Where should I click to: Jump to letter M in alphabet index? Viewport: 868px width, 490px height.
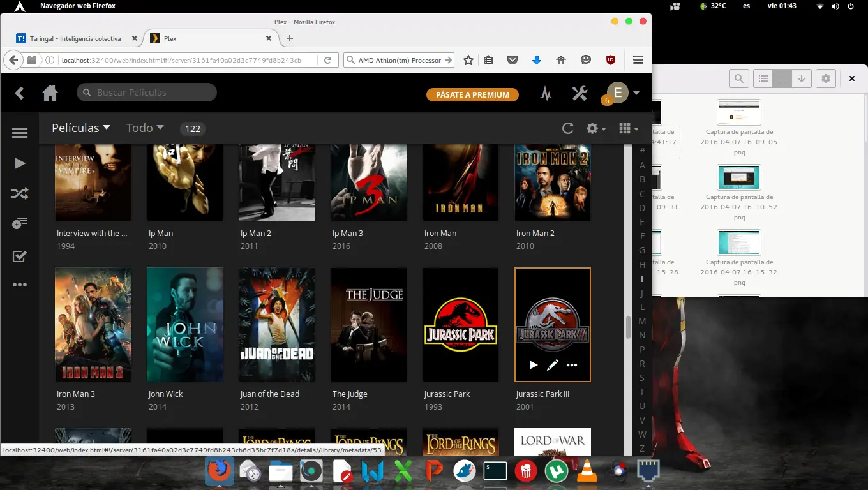pos(642,321)
